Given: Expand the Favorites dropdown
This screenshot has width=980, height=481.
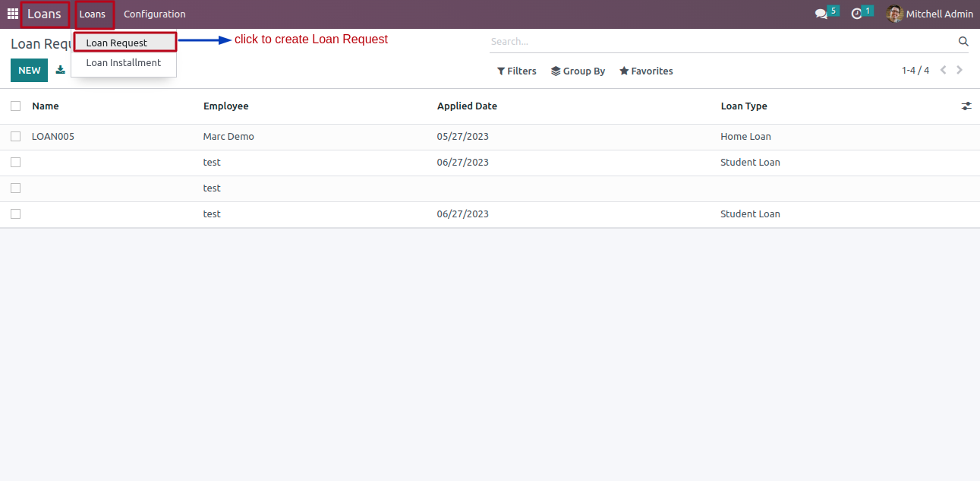Looking at the screenshot, I should [x=647, y=71].
